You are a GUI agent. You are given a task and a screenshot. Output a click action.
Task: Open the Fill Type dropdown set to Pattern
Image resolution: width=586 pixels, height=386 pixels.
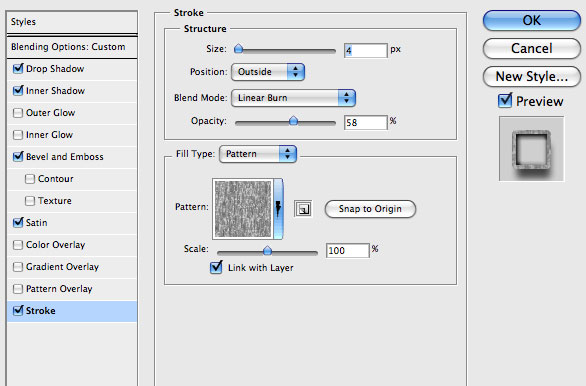(258, 154)
